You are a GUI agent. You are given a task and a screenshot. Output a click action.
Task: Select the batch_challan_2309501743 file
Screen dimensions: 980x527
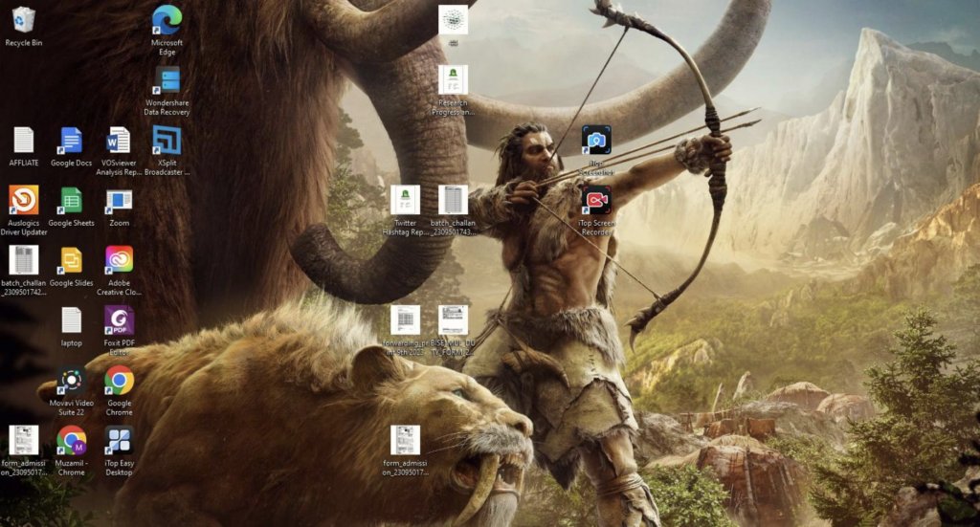[x=453, y=211]
